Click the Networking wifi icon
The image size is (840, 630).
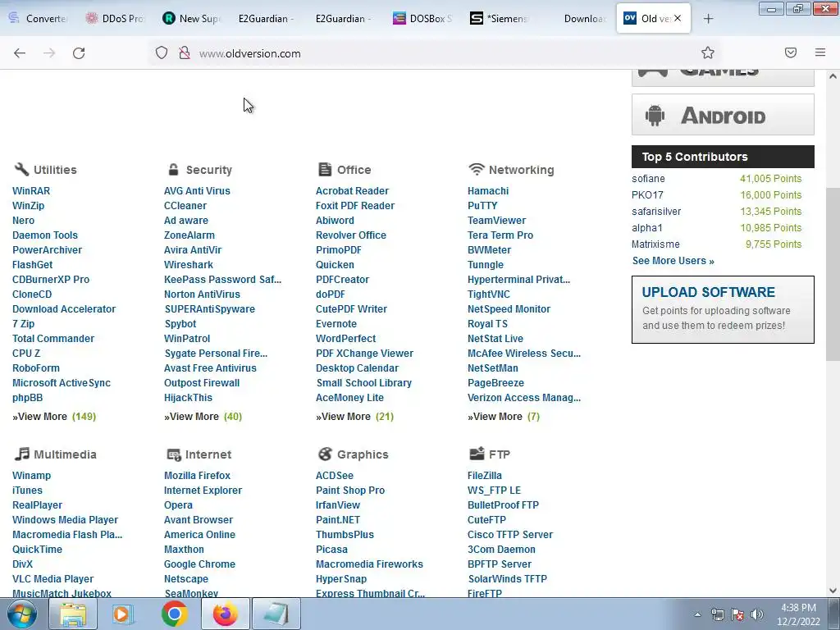click(477, 169)
